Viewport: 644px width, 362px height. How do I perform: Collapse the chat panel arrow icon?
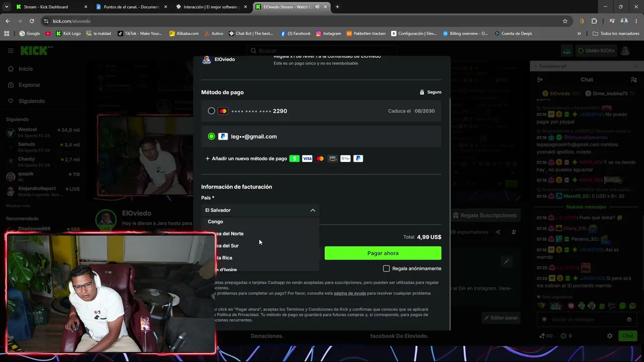click(x=540, y=79)
